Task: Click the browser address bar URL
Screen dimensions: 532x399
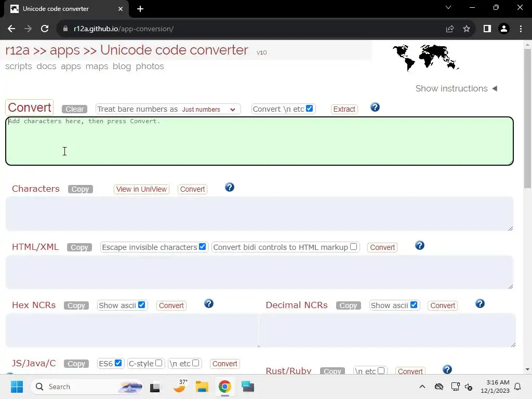Action: (x=124, y=29)
